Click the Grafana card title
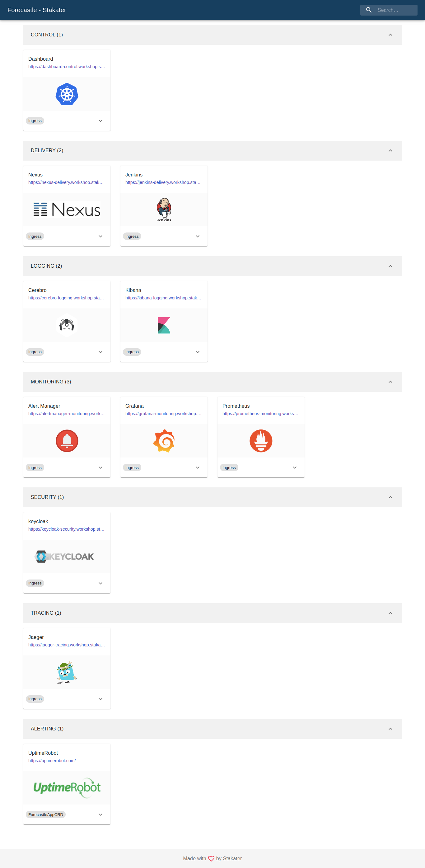 134,406
